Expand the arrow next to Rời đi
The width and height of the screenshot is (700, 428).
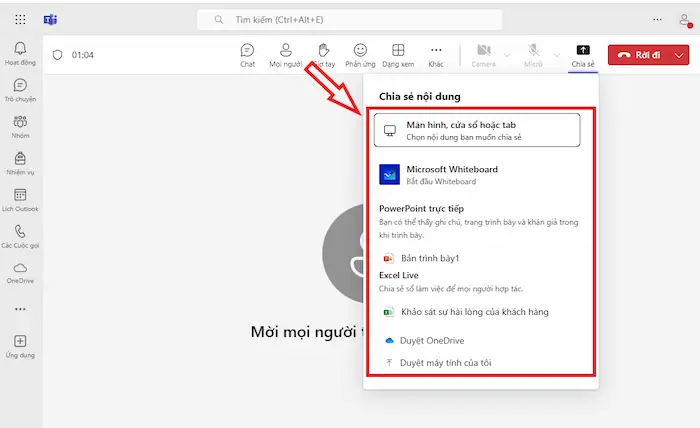[x=677, y=55]
